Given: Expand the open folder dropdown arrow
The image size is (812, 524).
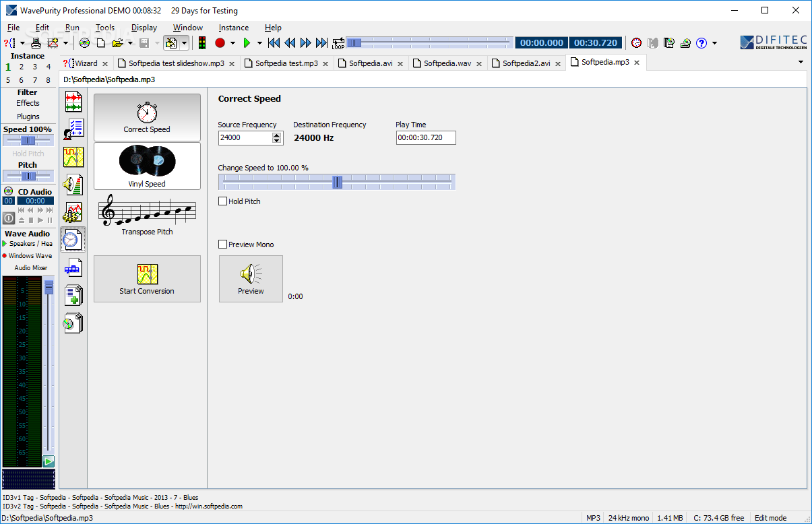Looking at the screenshot, I should (130, 43).
